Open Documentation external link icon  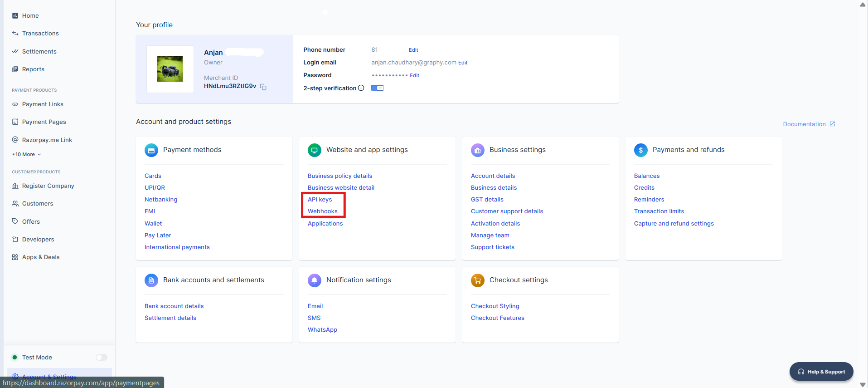point(832,124)
